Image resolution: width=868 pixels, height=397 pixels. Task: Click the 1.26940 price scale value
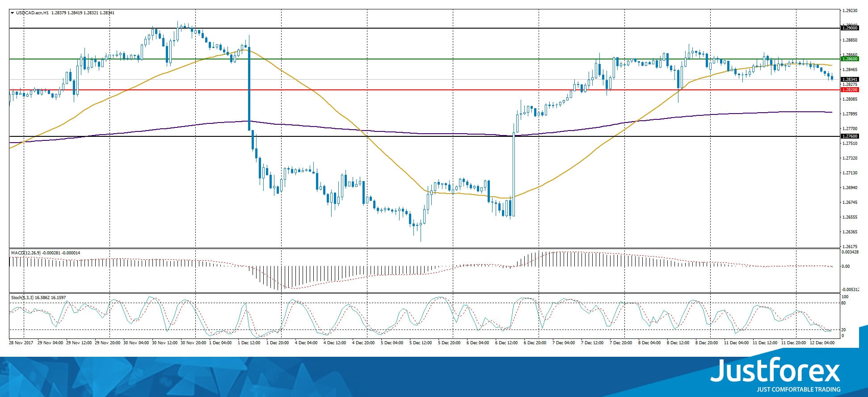click(850, 188)
